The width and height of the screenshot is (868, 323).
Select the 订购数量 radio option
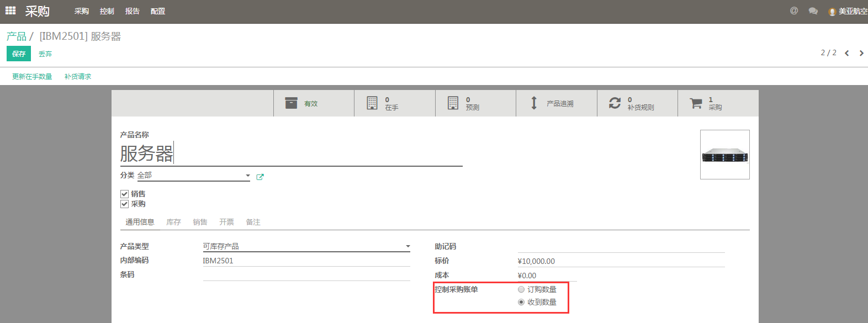coord(521,289)
